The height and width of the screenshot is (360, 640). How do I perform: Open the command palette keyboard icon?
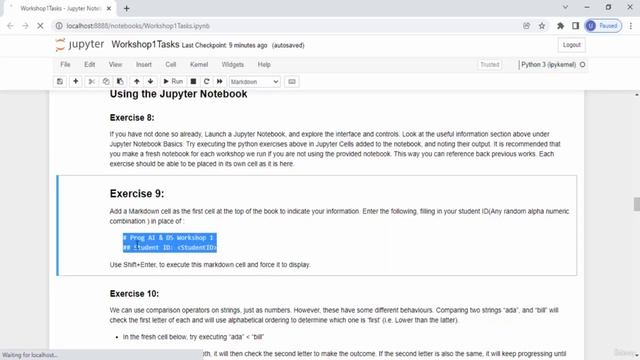(292, 82)
